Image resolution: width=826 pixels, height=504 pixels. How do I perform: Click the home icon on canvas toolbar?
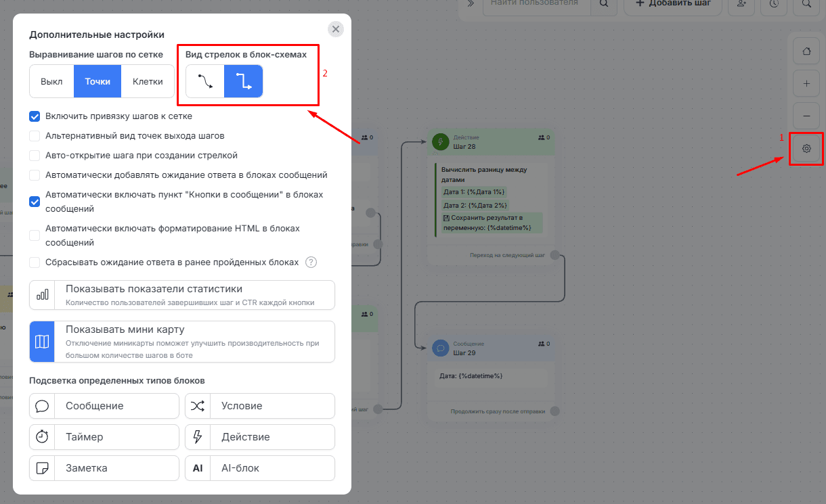[x=806, y=51]
